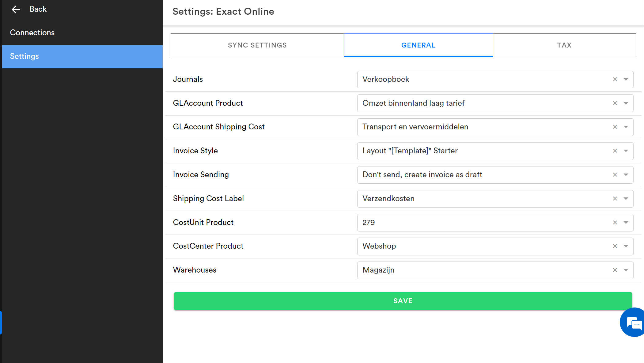Click the Don't send, create invoice field
The width and height of the screenshot is (644, 363).
click(495, 175)
